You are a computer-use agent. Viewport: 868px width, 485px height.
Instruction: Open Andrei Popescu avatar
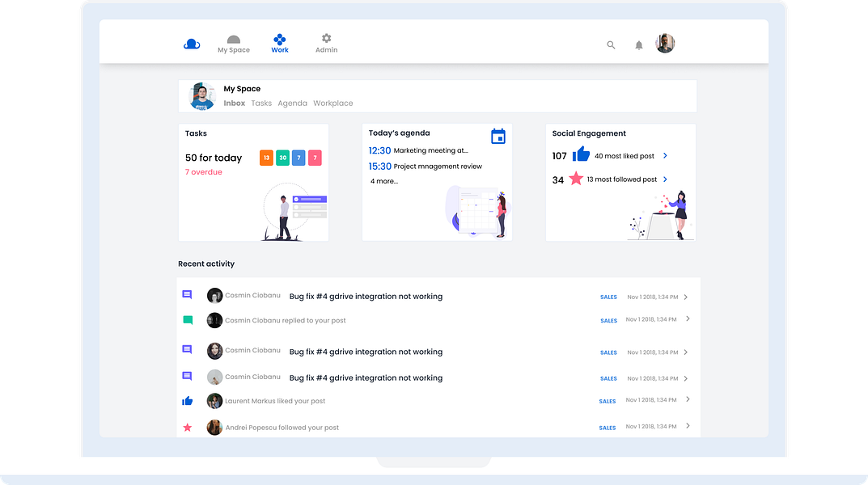215,428
